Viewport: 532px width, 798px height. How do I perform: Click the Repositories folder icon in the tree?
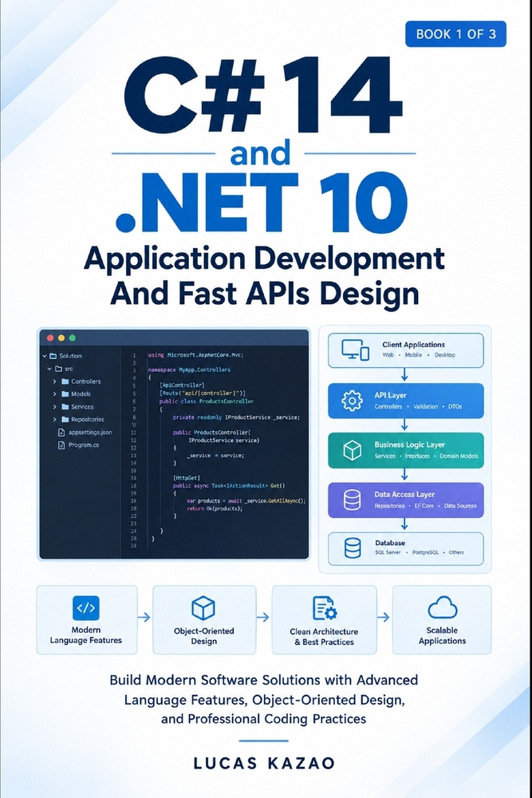point(65,420)
